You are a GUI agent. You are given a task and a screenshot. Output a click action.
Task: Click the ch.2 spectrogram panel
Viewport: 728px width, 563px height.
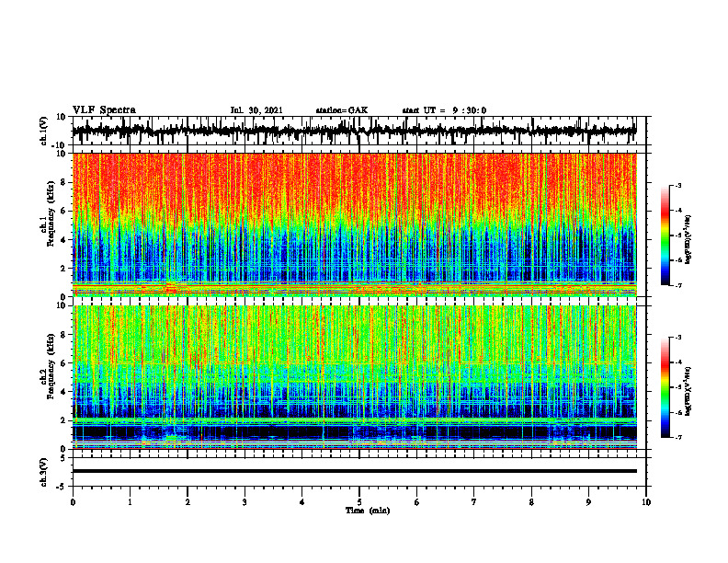pos(355,377)
